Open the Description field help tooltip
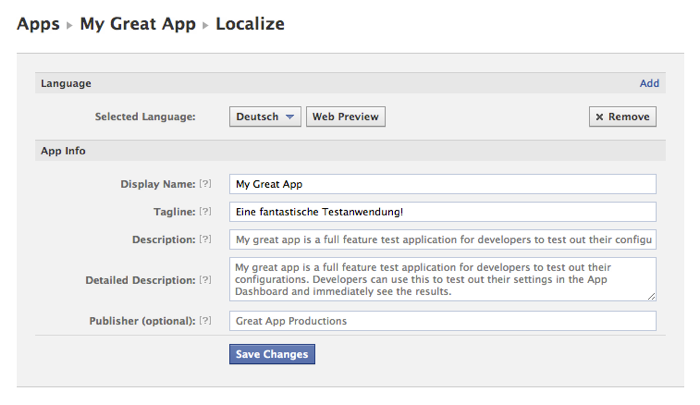This screenshot has height=405, width=700. pos(205,240)
